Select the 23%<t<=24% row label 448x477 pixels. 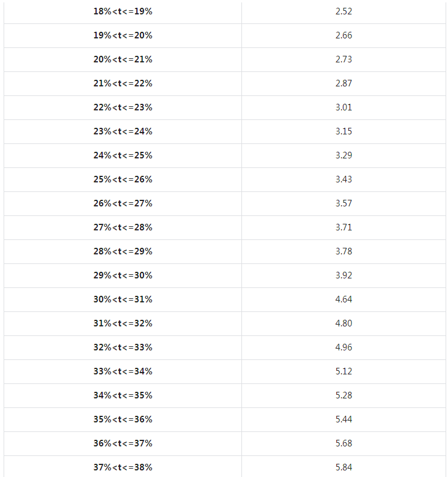tap(123, 131)
